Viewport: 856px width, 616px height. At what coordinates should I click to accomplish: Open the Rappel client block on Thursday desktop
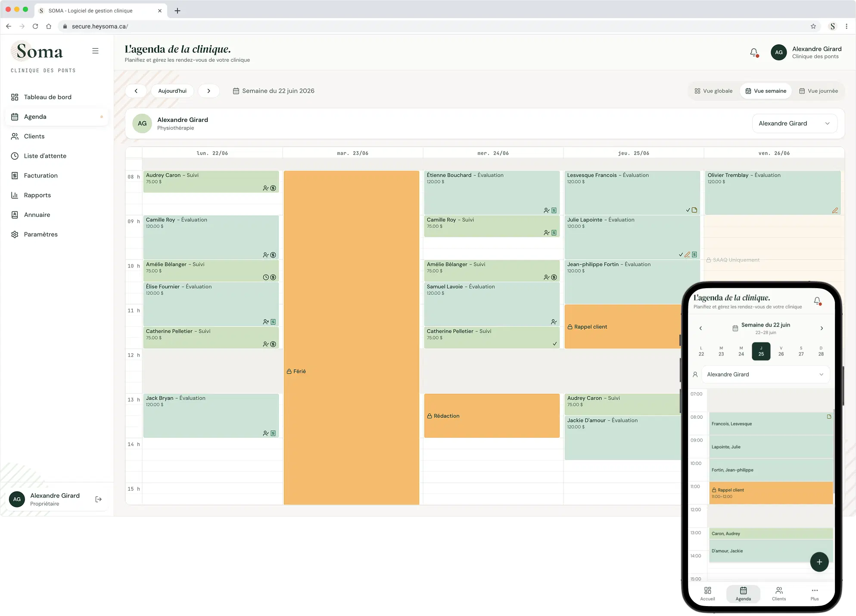tap(623, 327)
